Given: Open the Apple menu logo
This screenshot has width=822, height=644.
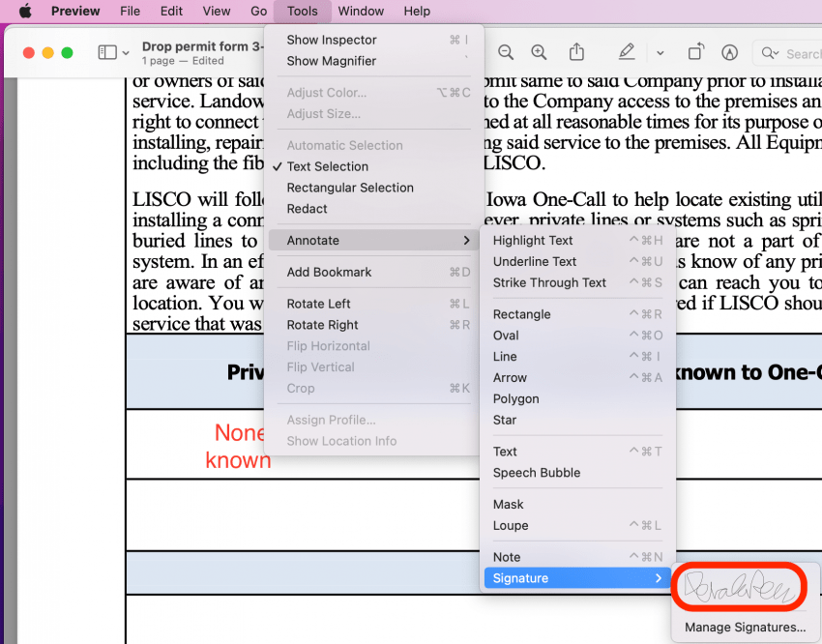Looking at the screenshot, I should [25, 12].
